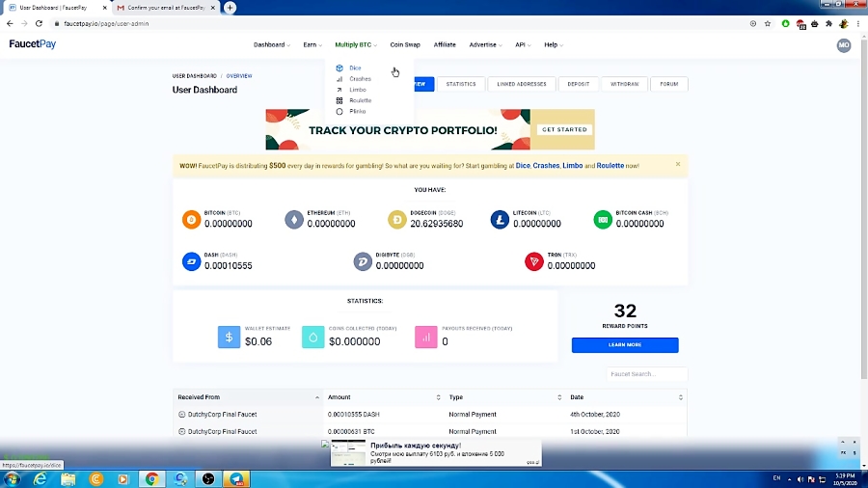
Task: Click the Tron coin icon
Action: (x=534, y=261)
